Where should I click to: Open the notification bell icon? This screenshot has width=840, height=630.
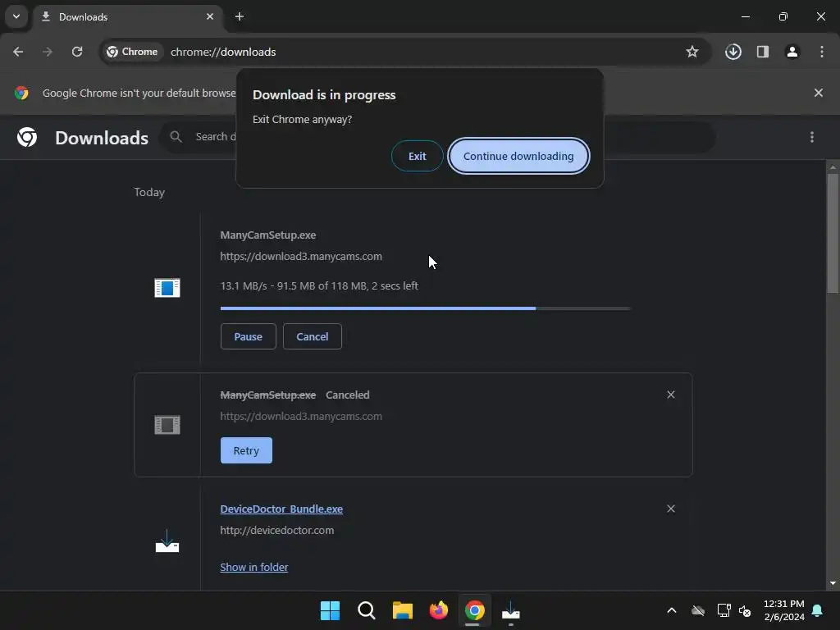pyautogui.click(x=818, y=610)
